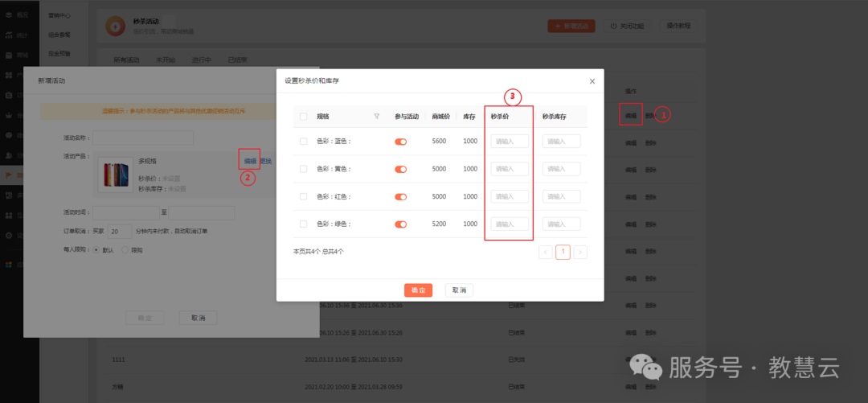Click the next page arrow in pagination
This screenshot has height=403, width=868.
580,252
